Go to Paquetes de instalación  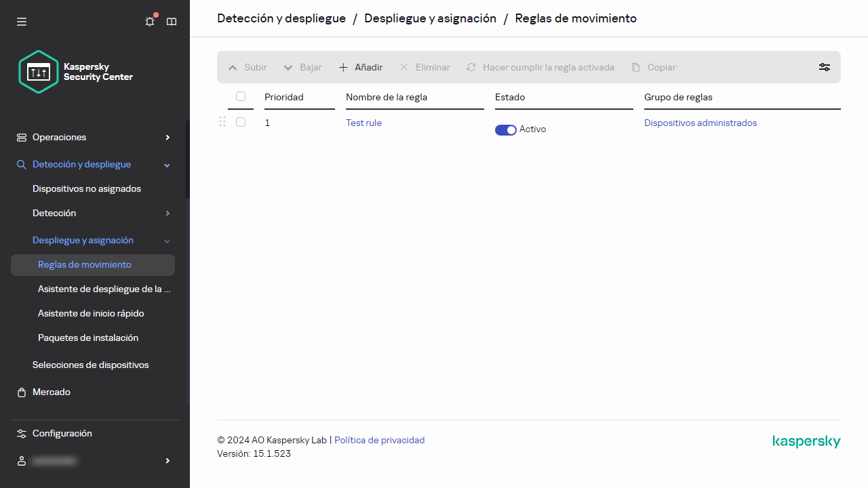[88, 338]
